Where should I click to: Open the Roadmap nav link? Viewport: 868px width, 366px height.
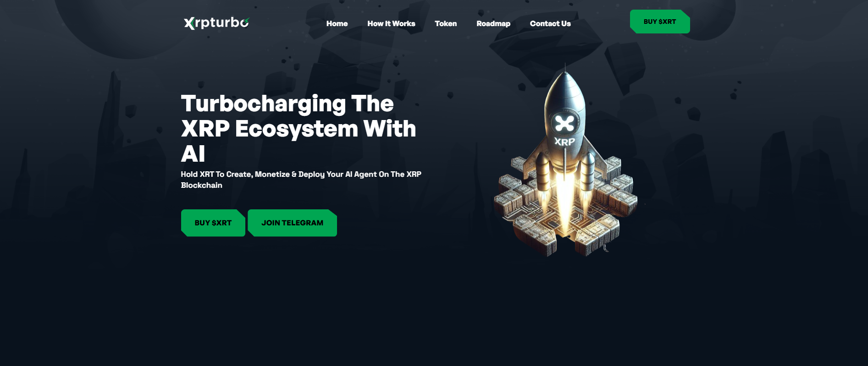[493, 23]
